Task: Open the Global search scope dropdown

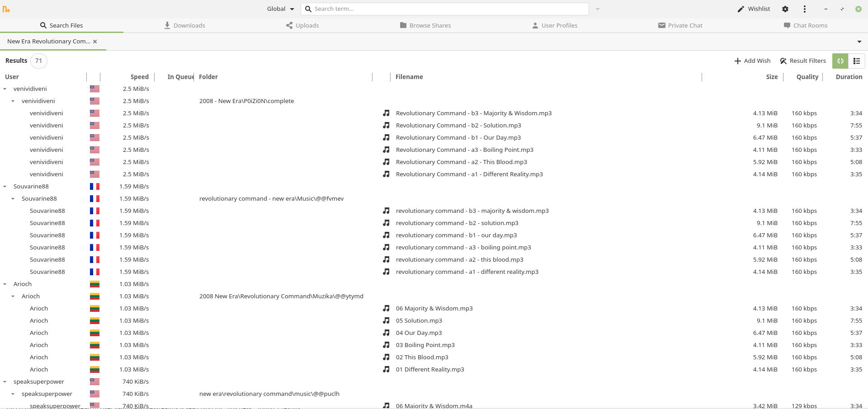Action: [280, 9]
